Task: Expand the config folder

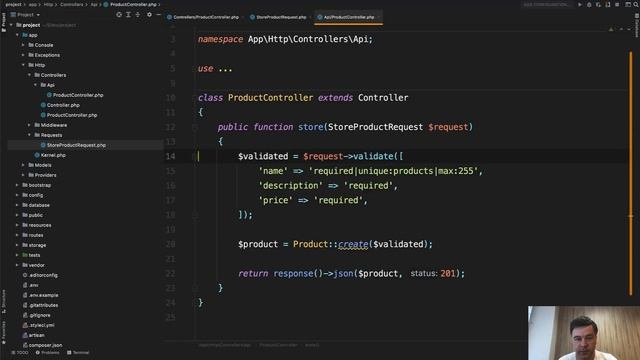Action: click(x=17, y=195)
